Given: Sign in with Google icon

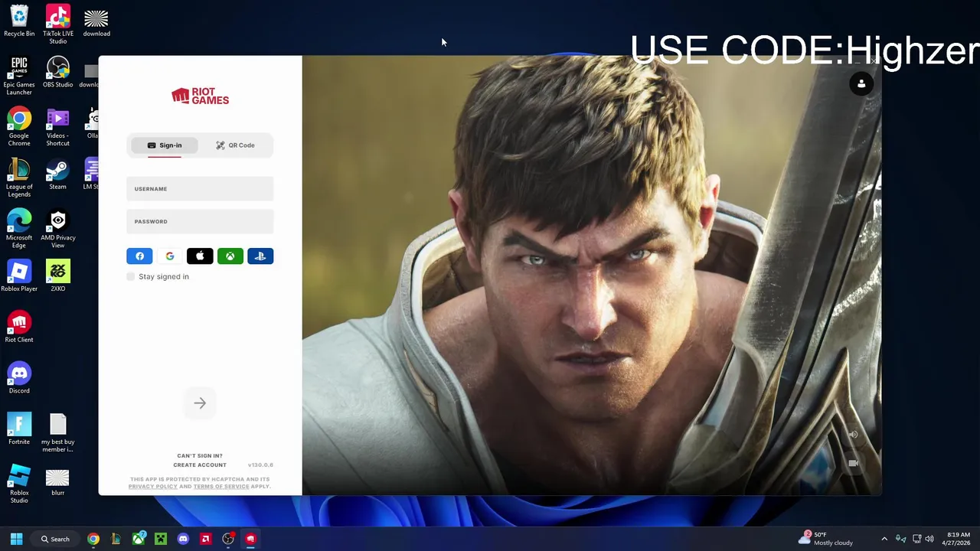Looking at the screenshot, I should pyautogui.click(x=169, y=256).
